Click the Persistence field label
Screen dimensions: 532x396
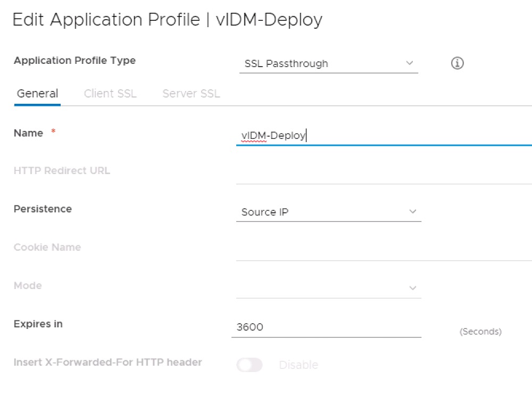(43, 209)
